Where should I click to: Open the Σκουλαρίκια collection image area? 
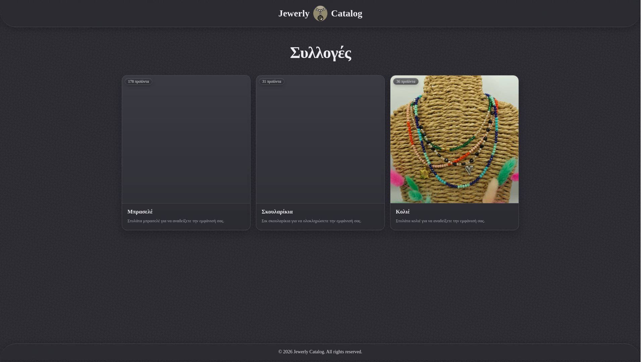[320, 139]
